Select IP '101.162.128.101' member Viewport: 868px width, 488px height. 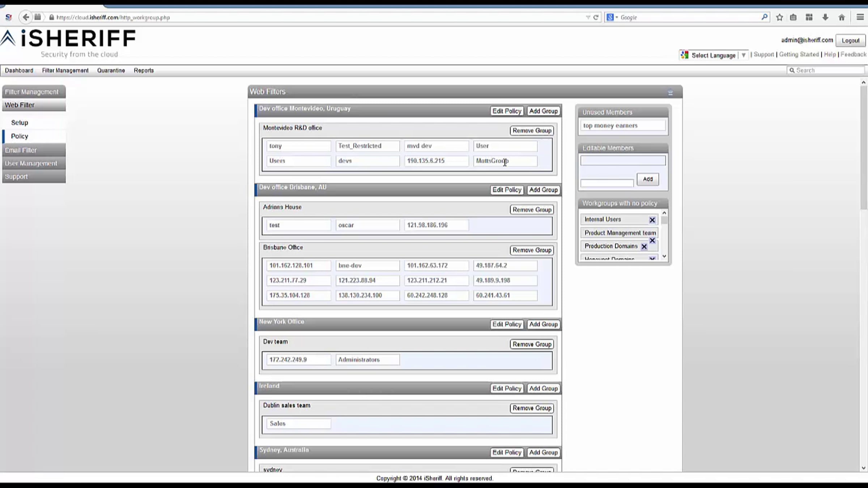(x=298, y=265)
